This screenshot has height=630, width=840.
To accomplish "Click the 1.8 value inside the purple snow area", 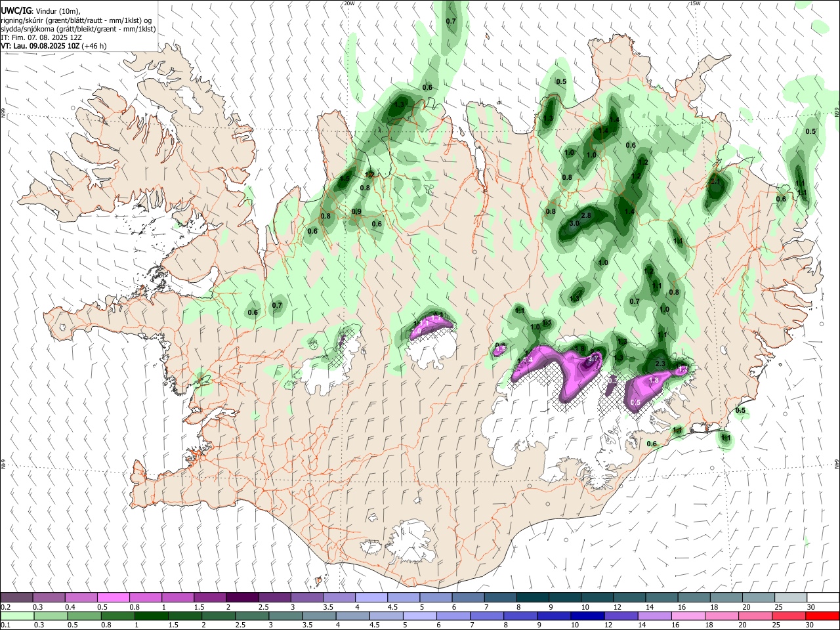I will [x=654, y=381].
